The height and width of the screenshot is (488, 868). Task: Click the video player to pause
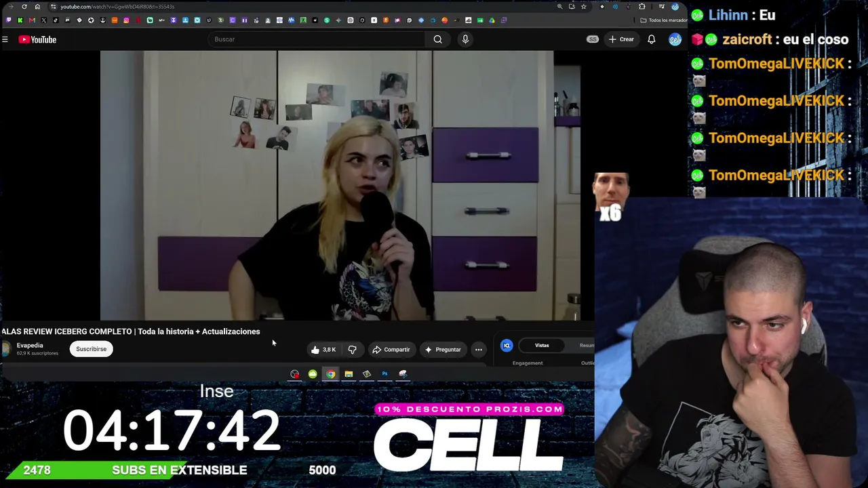340,184
